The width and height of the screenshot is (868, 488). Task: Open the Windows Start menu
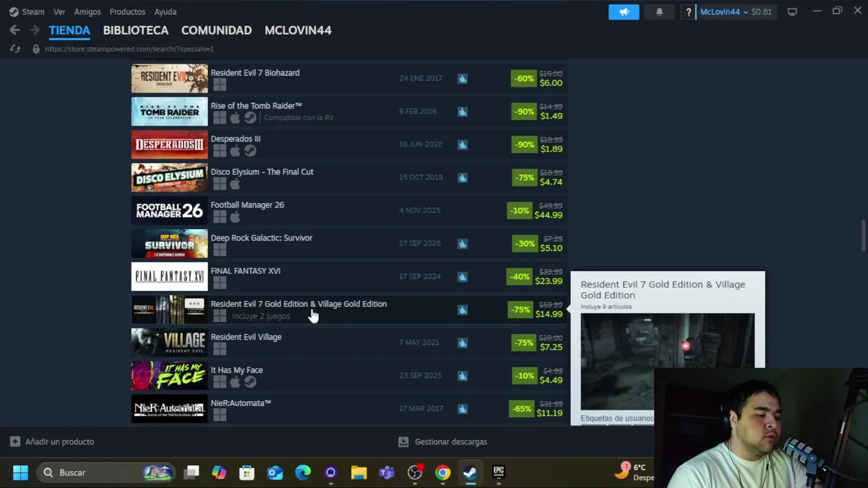click(x=20, y=472)
